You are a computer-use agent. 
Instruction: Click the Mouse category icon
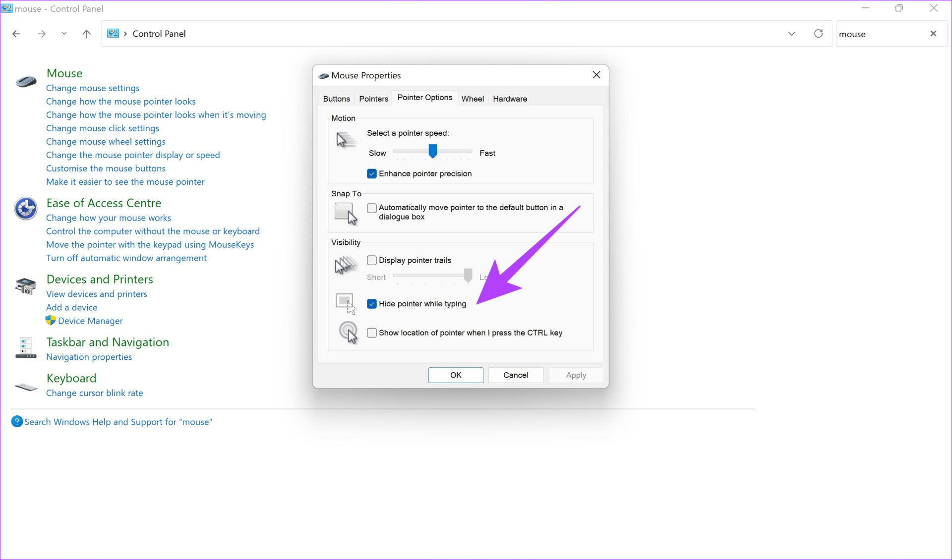[26, 81]
